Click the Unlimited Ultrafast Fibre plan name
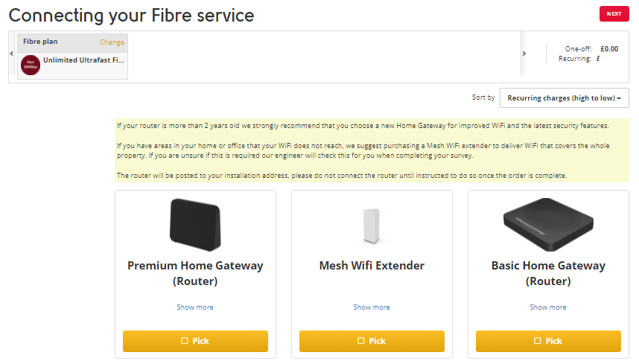639x364 pixels. click(83, 60)
